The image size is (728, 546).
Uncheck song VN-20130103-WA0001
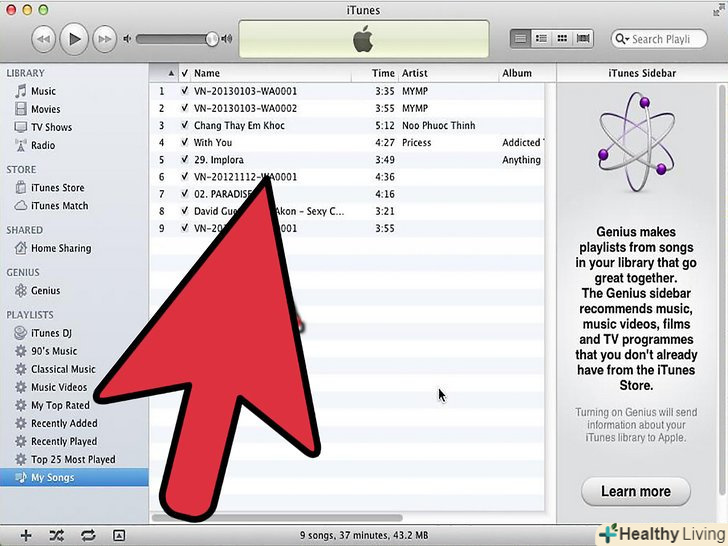click(185, 91)
